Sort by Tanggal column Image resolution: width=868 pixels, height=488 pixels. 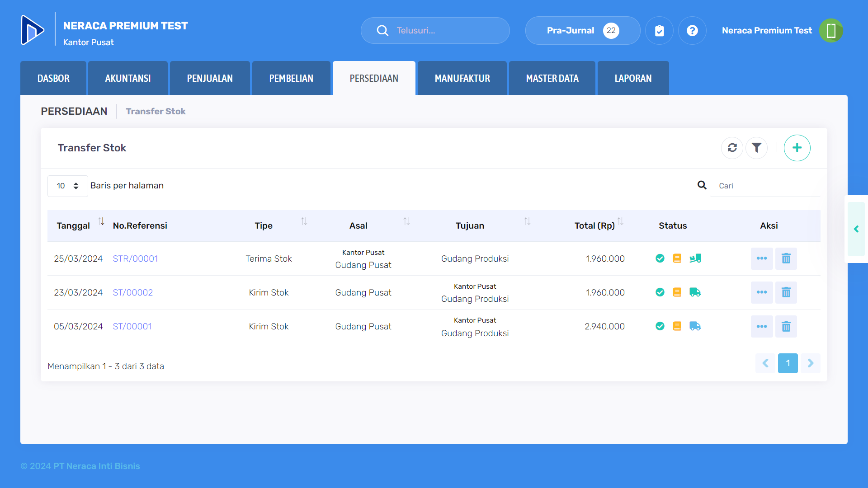click(x=101, y=221)
